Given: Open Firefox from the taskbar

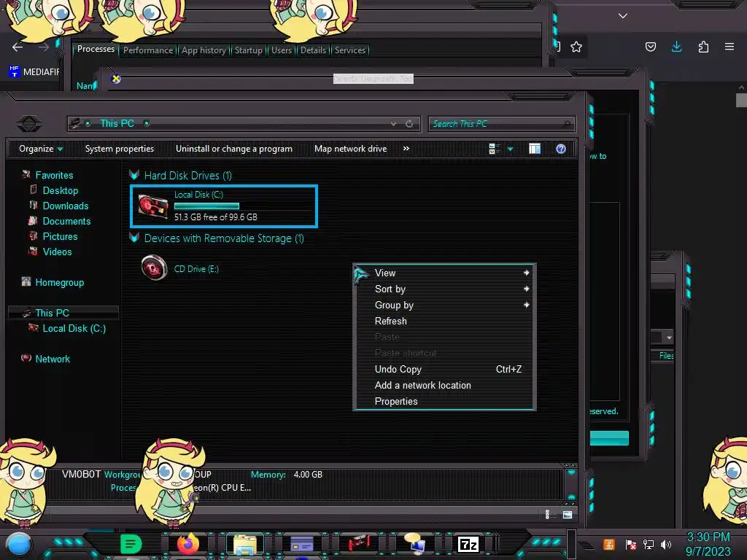Looking at the screenshot, I should [x=188, y=544].
